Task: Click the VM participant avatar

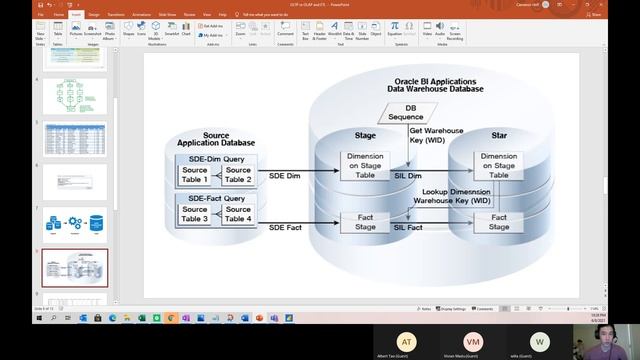Action: (x=473, y=342)
